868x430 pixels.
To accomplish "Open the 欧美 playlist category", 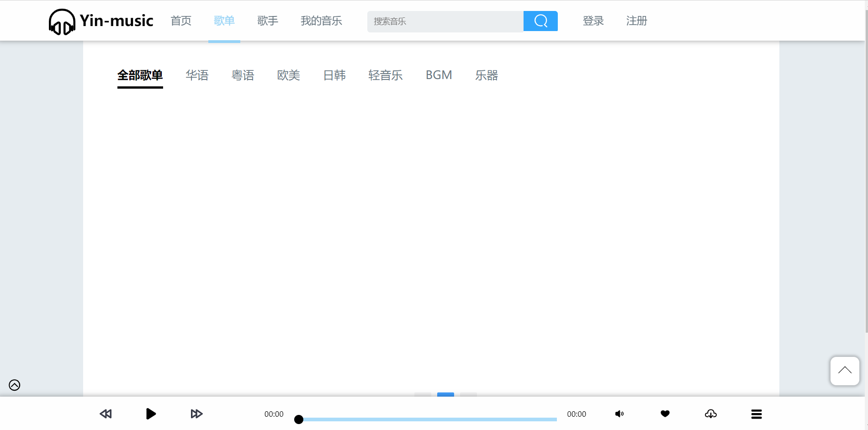I will (x=288, y=75).
